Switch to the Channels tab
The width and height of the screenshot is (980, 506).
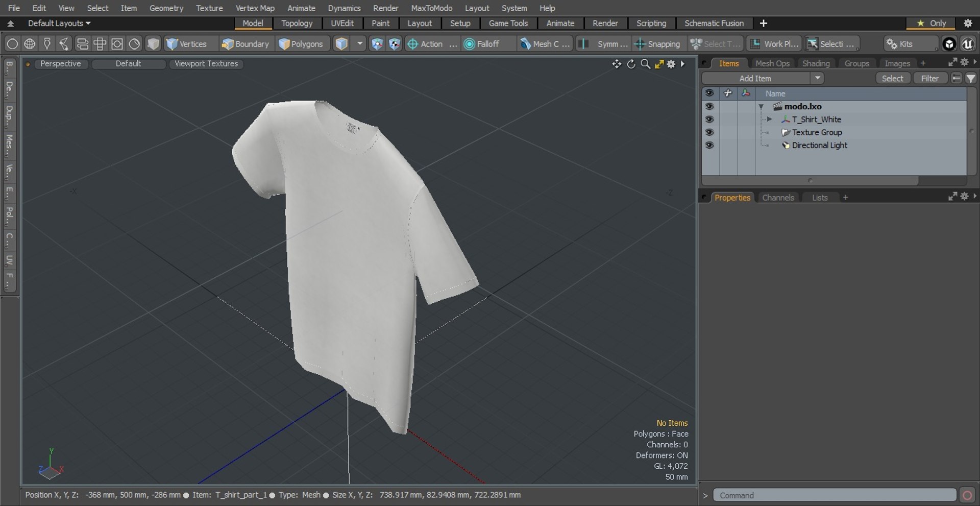pyautogui.click(x=777, y=198)
